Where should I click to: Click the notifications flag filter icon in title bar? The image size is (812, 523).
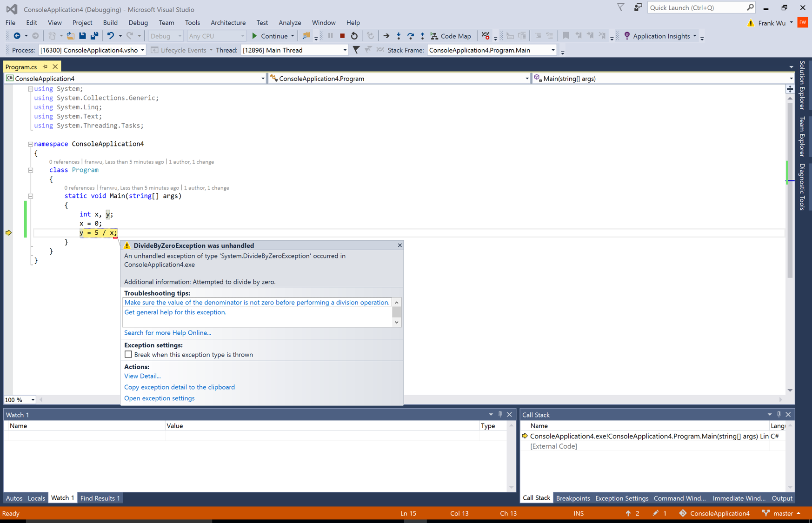point(621,7)
